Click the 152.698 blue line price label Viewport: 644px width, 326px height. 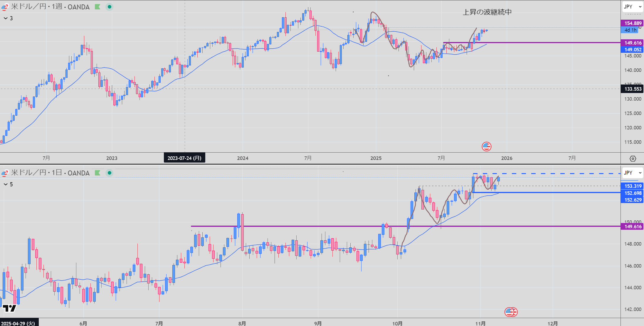[x=633, y=193]
